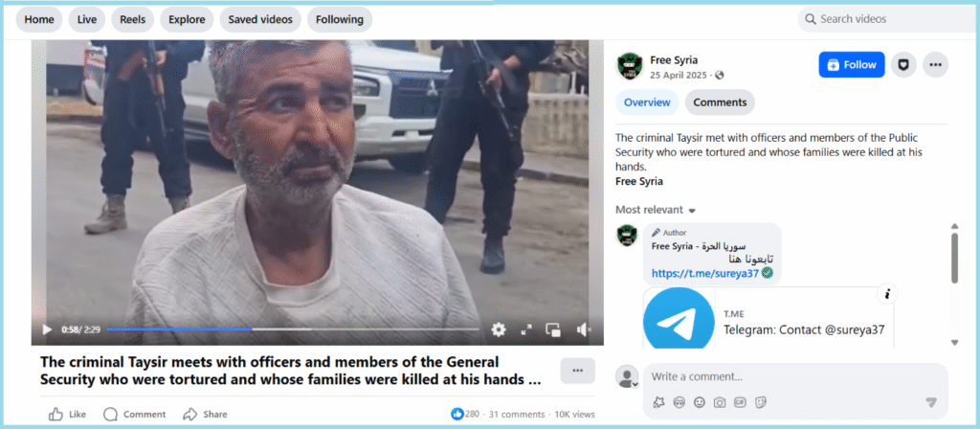The image size is (980, 429).
Task: Open the GIF picker in comment box
Action: (x=740, y=402)
